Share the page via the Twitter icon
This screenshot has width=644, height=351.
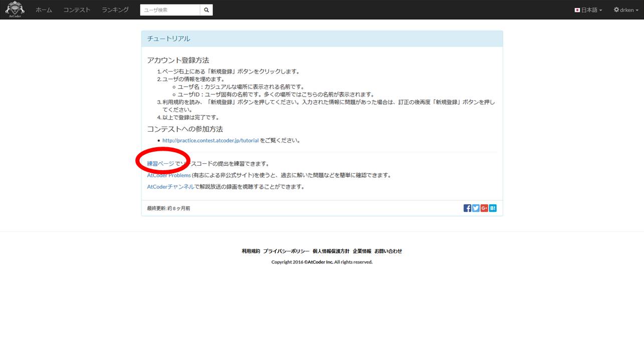tap(475, 207)
